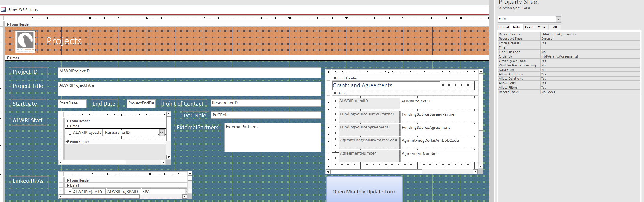Switch to the Event tab in Property Sheet

pos(529,27)
